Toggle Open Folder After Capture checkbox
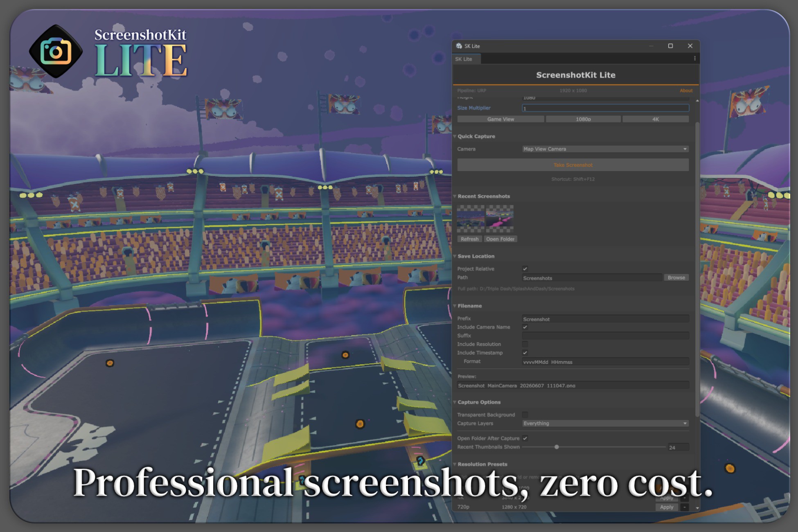Viewport: 798px width, 532px height. point(525,438)
